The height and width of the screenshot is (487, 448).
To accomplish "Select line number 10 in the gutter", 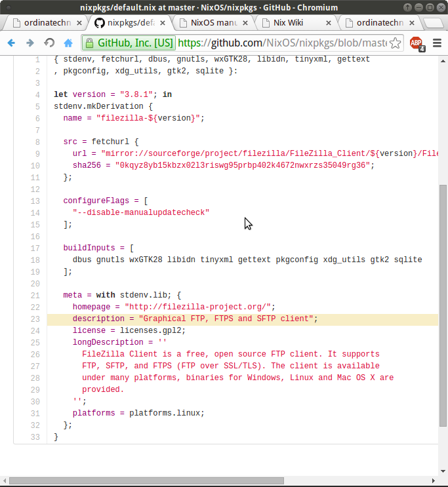I will (35, 166).
